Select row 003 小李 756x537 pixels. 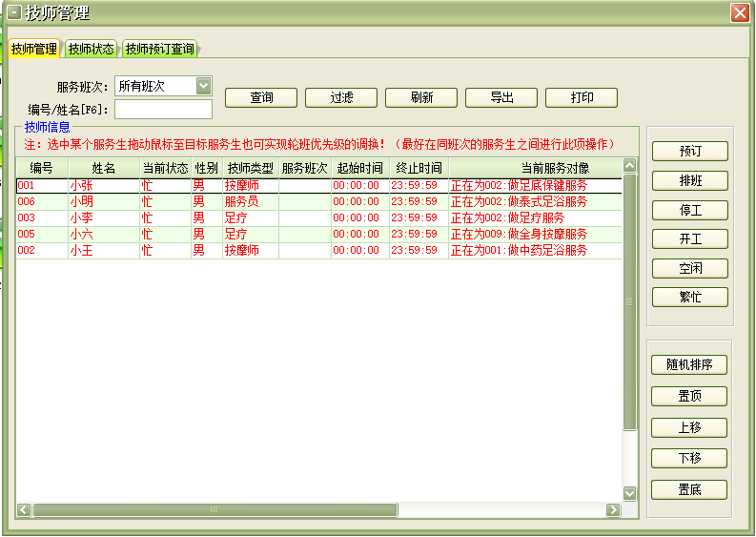318,218
